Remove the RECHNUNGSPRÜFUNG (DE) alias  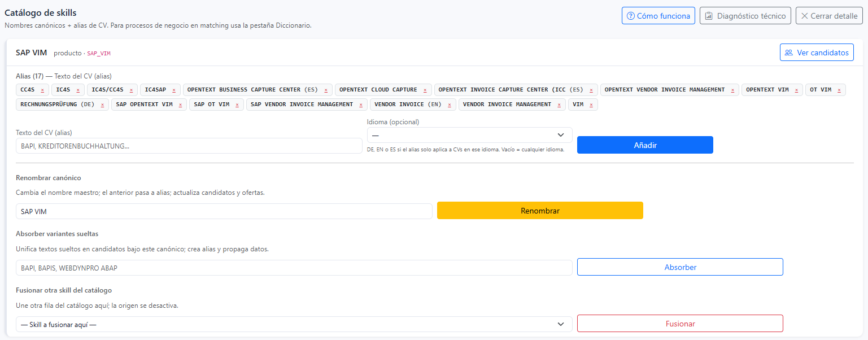102,104
